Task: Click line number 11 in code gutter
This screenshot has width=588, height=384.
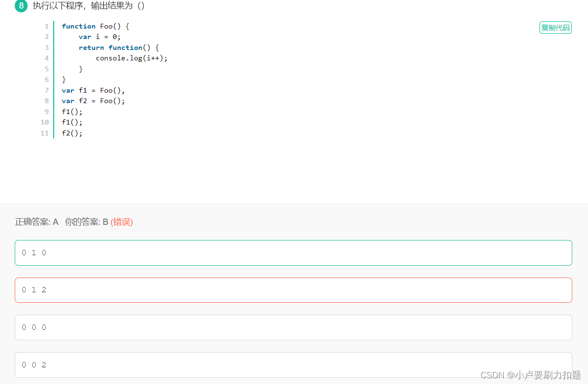Action: coord(45,133)
